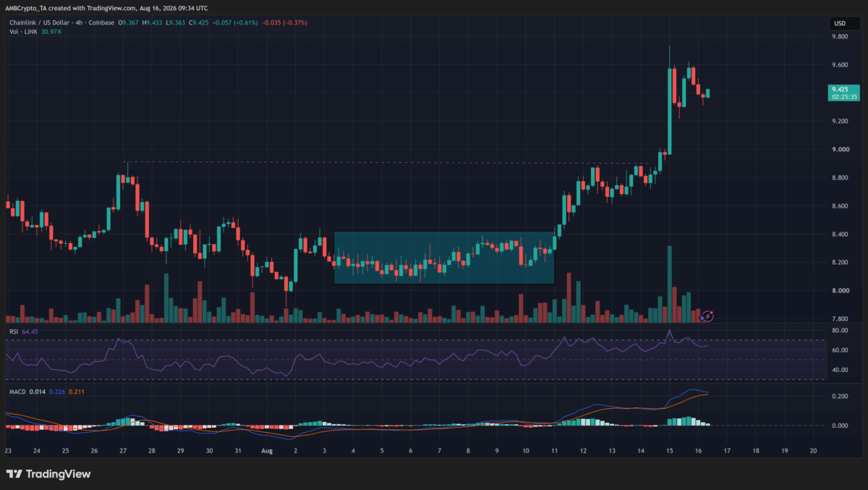Select the MACD indicator label
The width and height of the screenshot is (868, 490).
[x=17, y=392]
